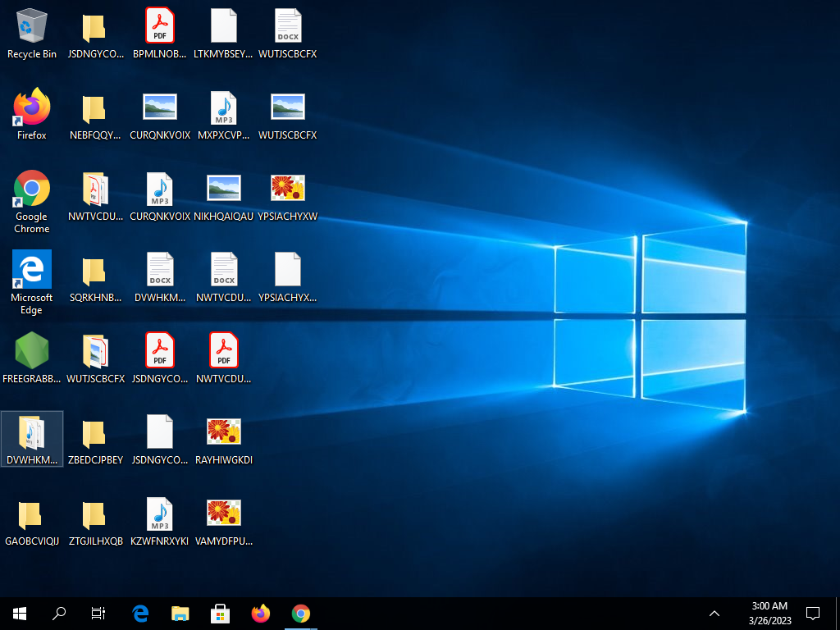Click the Firefox icon in the taskbar
The width and height of the screenshot is (840, 630).
pyautogui.click(x=261, y=613)
